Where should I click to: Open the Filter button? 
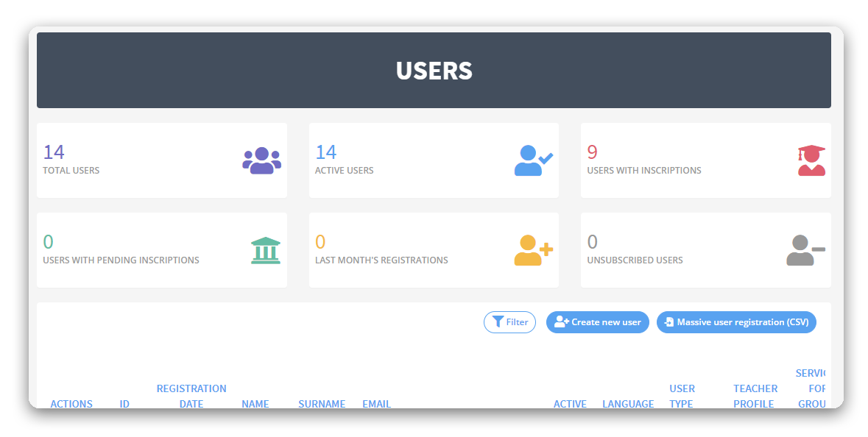[509, 322]
